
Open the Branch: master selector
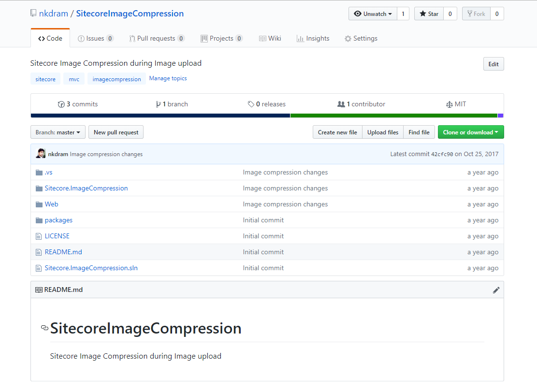click(x=58, y=132)
